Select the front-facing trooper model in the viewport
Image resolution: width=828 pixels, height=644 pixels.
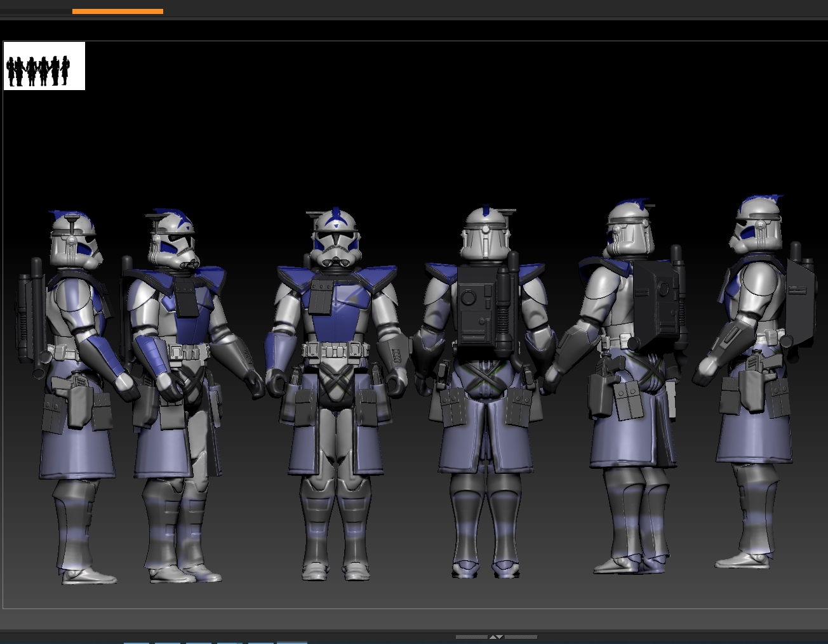pyautogui.click(x=337, y=394)
